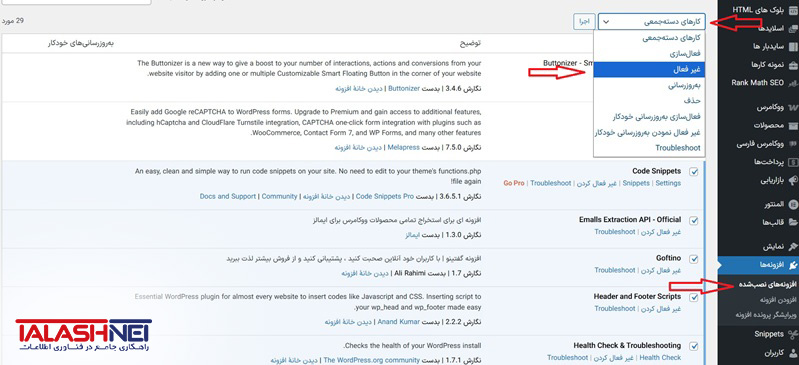Screen dimensions: 799x365
Task: Open the ایمالز author link
Action: click(412, 236)
